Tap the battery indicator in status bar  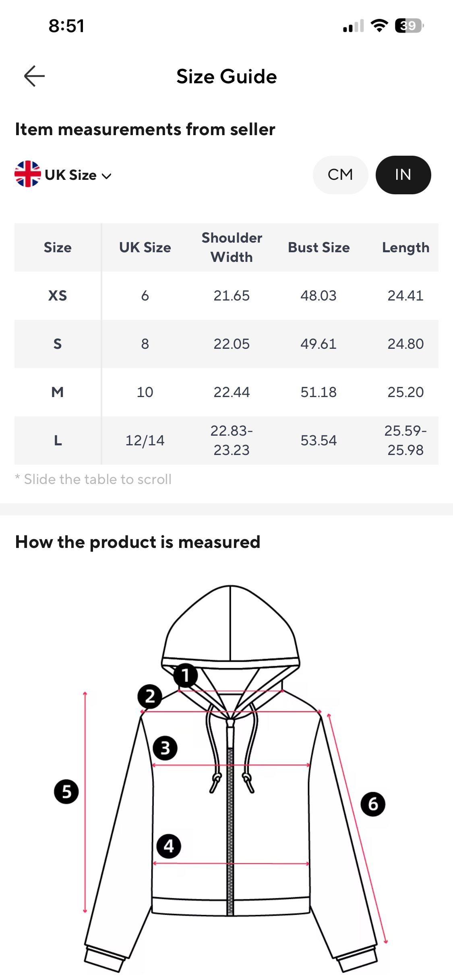409,26
